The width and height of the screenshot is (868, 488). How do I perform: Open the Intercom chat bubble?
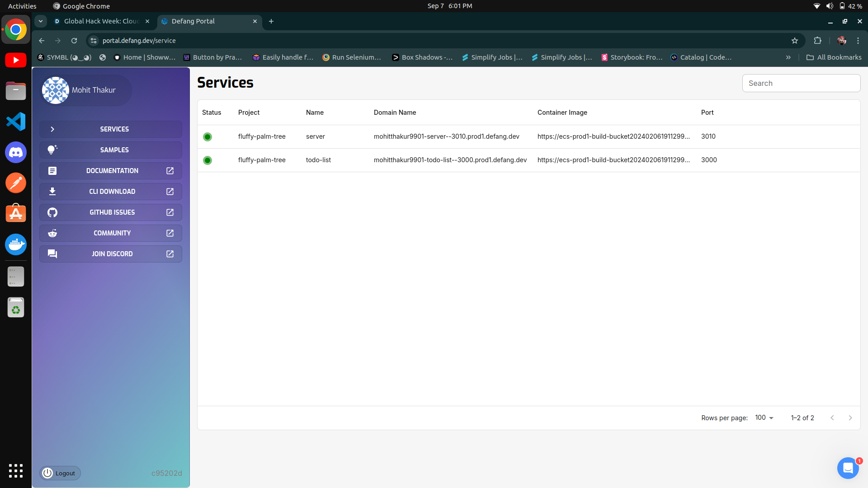848,468
